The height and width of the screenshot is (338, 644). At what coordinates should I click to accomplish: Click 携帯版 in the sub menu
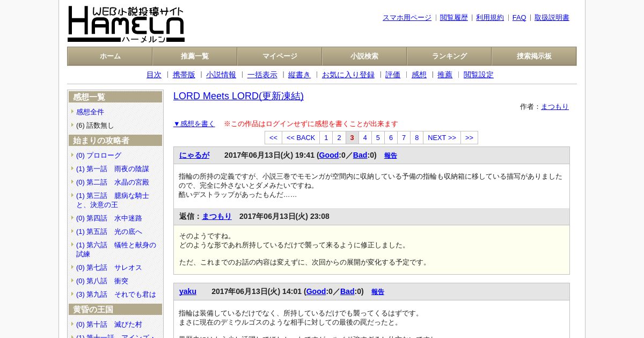click(184, 75)
